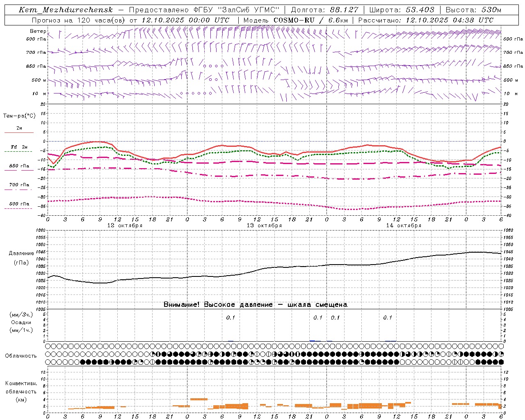The image size is (525, 420).
Task: Click the '14 октября' date label
Action: pyautogui.click(x=404, y=226)
